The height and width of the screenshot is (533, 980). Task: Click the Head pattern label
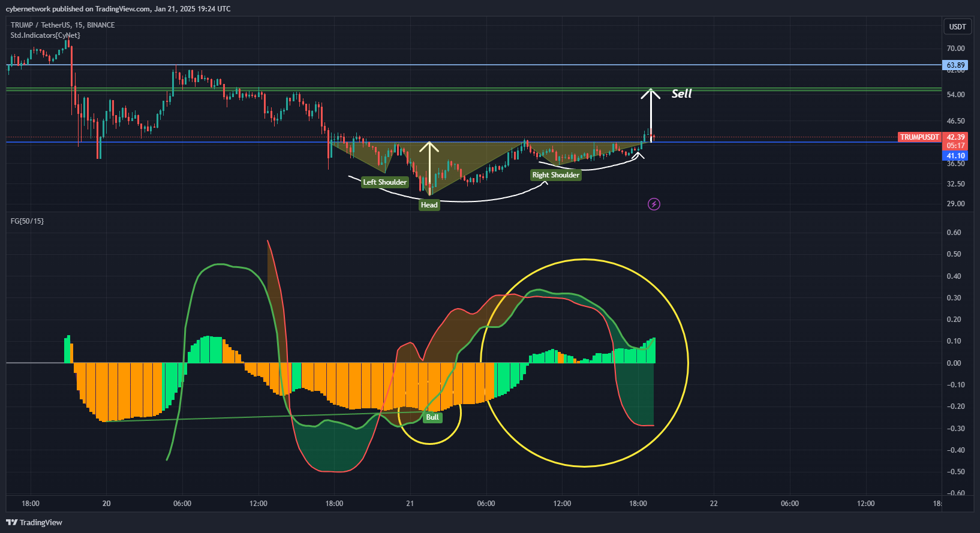[429, 205]
